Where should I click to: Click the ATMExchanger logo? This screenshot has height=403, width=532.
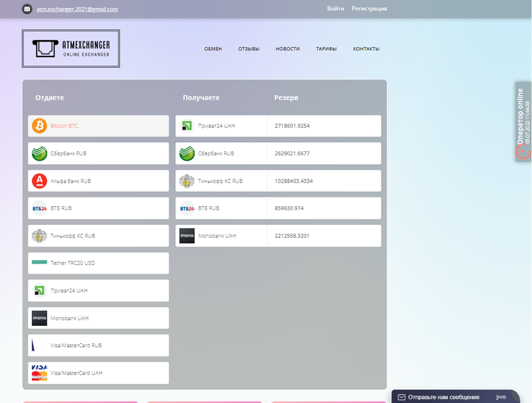tap(71, 49)
